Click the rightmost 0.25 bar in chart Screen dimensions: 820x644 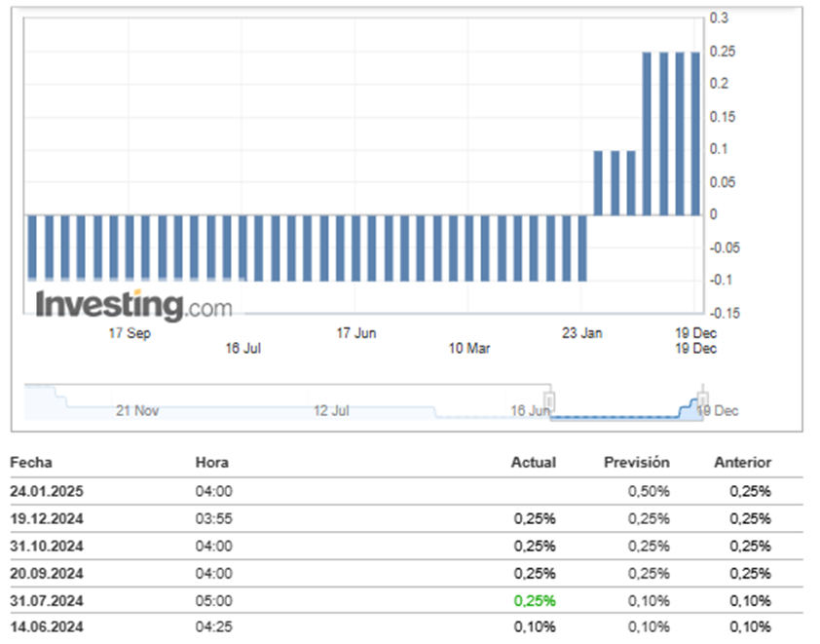695,133
